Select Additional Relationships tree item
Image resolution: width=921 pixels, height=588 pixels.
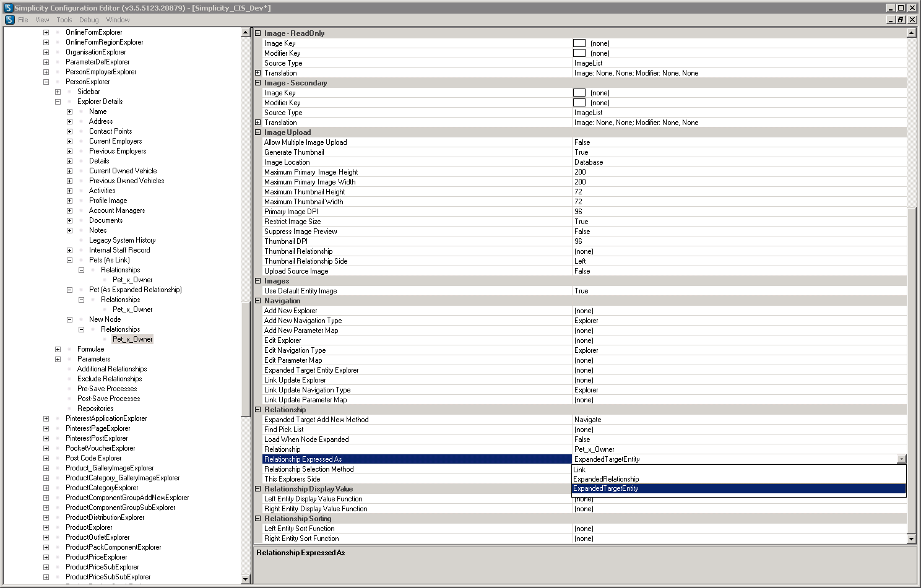112,369
